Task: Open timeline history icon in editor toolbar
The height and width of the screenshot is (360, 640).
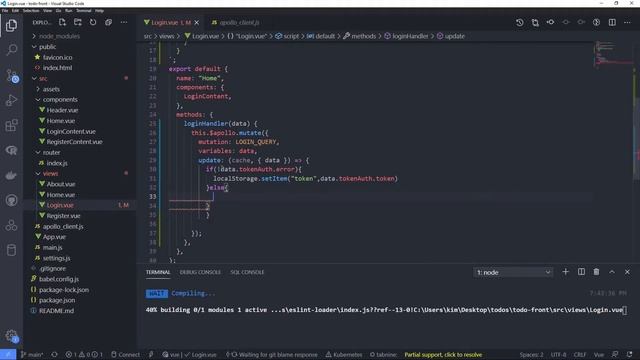Action: (x=520, y=22)
